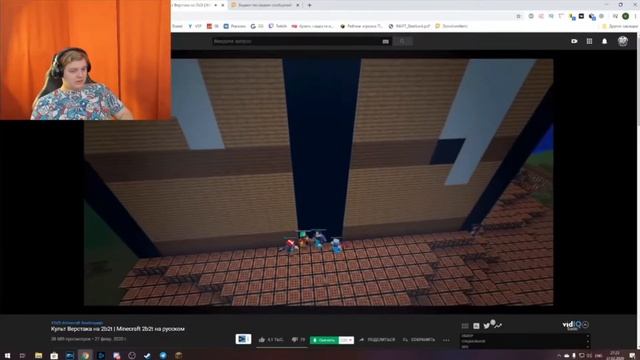The image size is (640, 360).
Task: Click the vidIQ list icon
Action: pos(465,325)
